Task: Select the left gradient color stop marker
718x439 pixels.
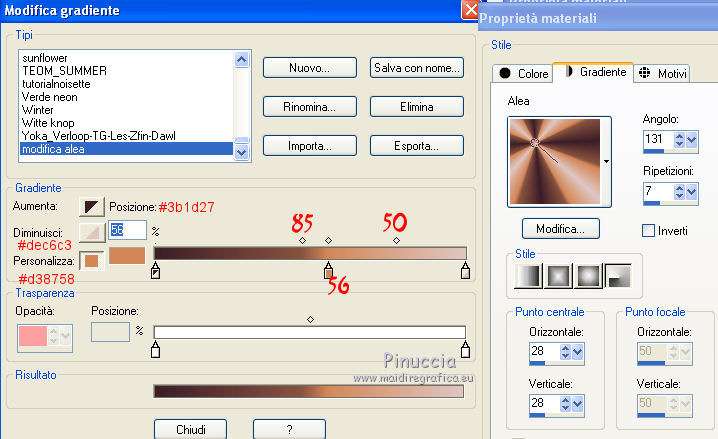Action: click(x=156, y=271)
